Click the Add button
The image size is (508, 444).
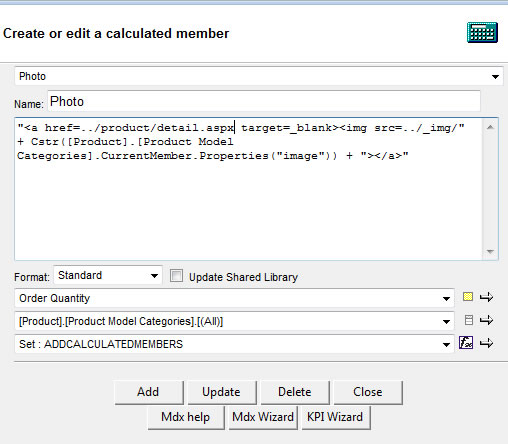pos(149,392)
